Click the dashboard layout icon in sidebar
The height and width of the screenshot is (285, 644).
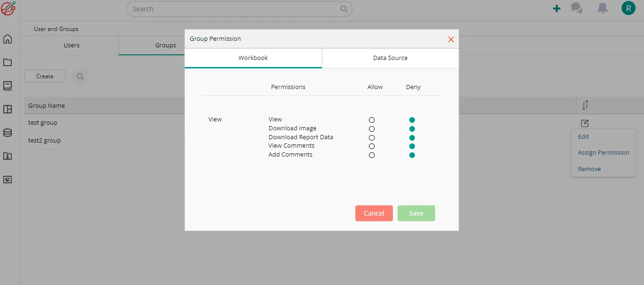coord(8,109)
